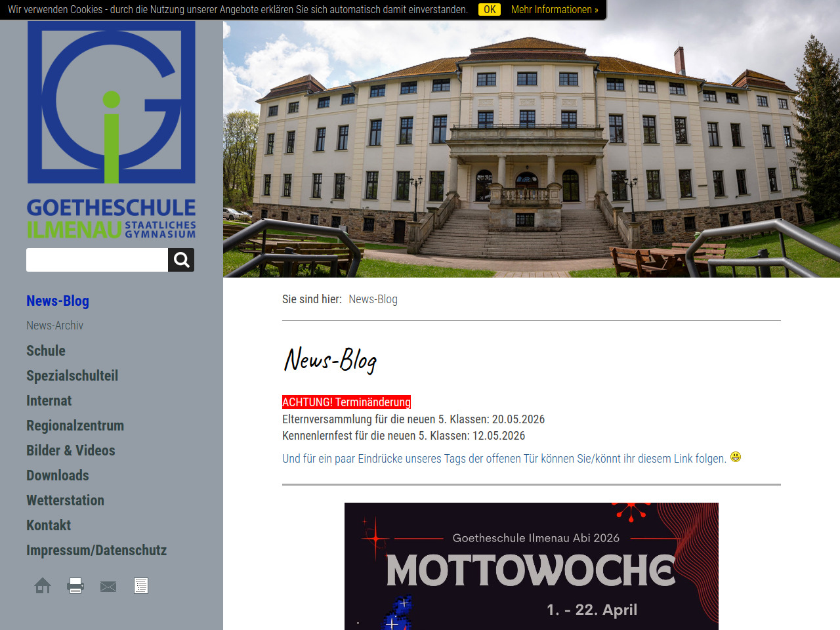Click the sitemap document icon

tap(141, 585)
